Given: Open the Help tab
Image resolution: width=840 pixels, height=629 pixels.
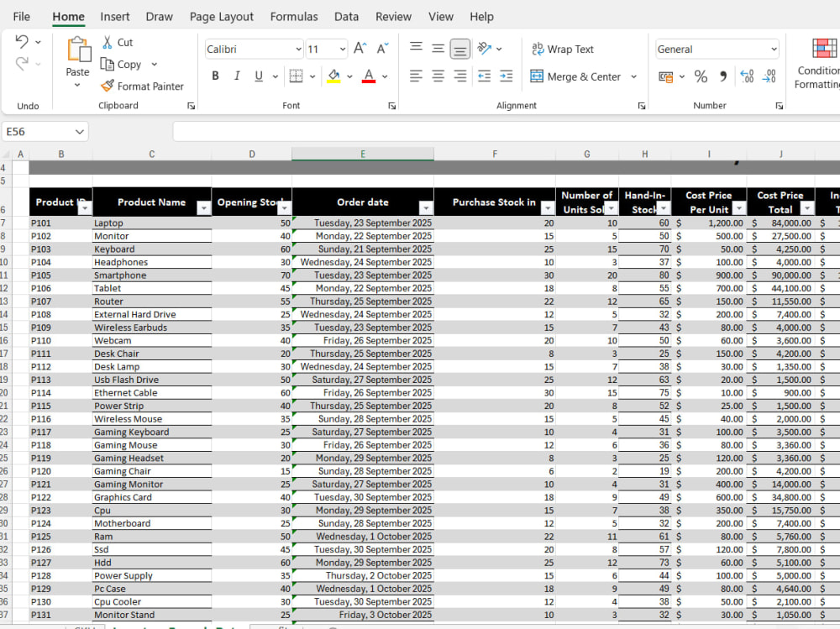Looking at the screenshot, I should point(481,17).
